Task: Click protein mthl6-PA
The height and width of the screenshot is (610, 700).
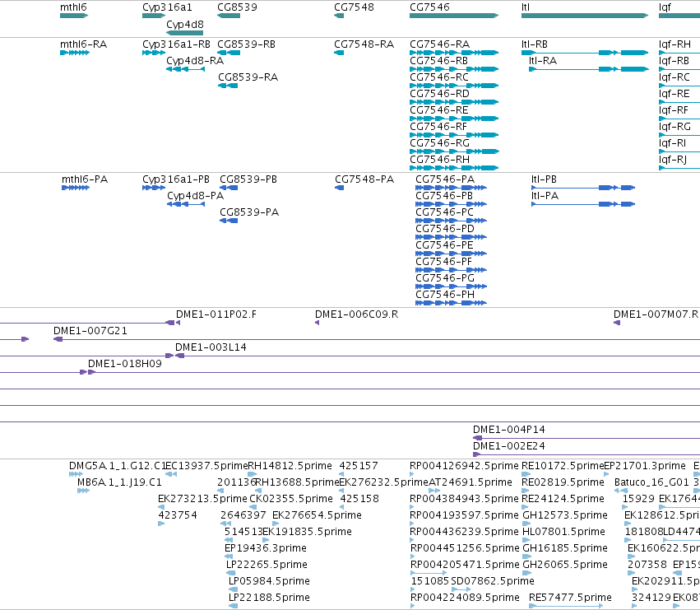Action: click(85, 179)
